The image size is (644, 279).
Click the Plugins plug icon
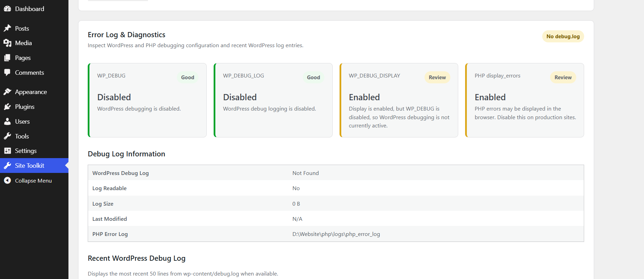[x=7, y=107]
